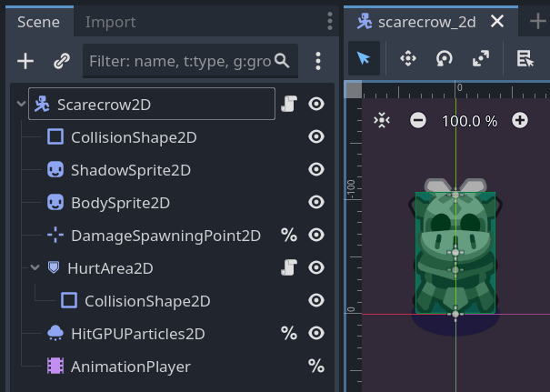Click the HurtArea2D shield node icon

pyautogui.click(x=54, y=267)
